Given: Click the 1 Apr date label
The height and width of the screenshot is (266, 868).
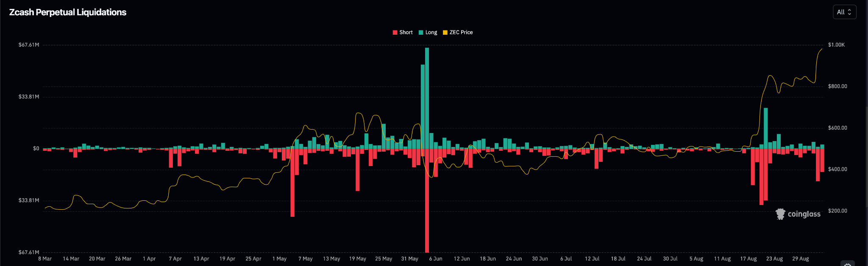Looking at the screenshot, I should tap(149, 259).
